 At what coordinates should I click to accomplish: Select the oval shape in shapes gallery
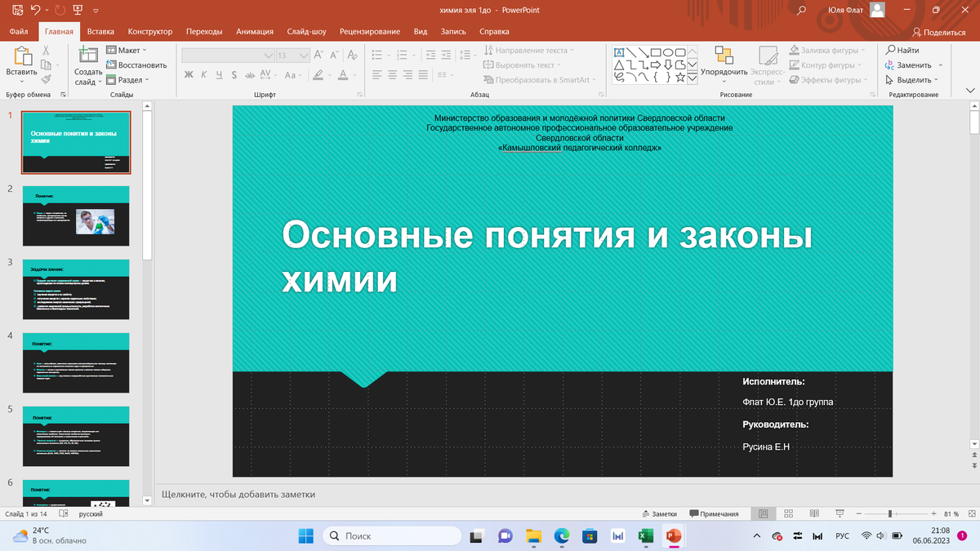point(668,51)
